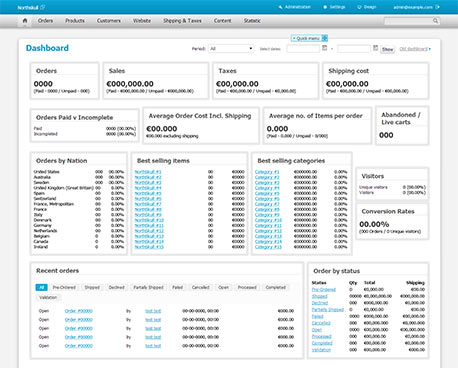The image size is (458, 368).
Task: Select the All recent orders filter tab
Action: click(x=41, y=287)
